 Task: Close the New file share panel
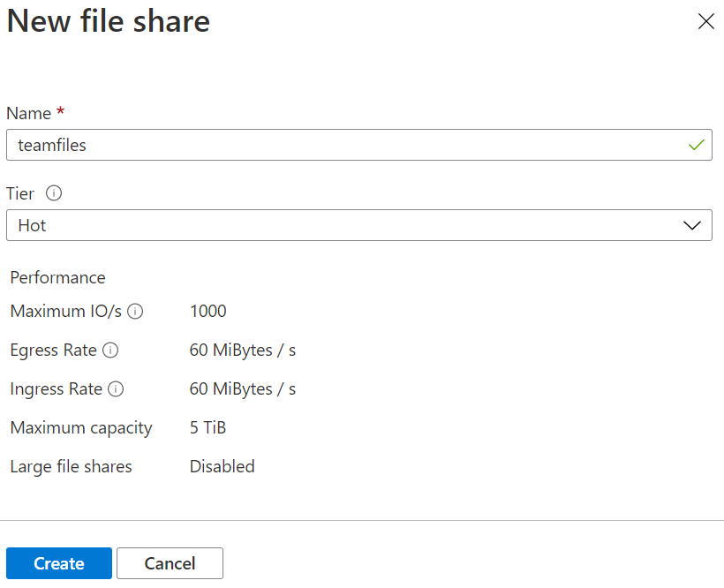tap(705, 22)
